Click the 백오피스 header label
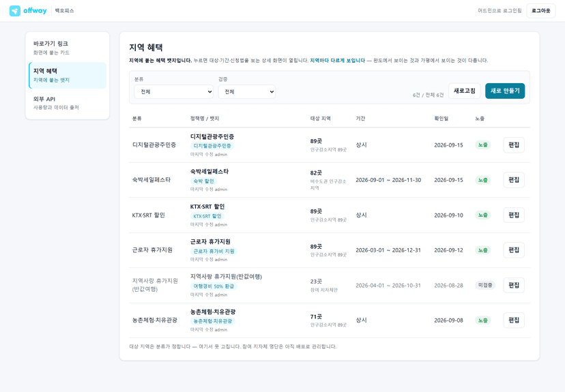Screen dimensions: 565x392 point(65,11)
